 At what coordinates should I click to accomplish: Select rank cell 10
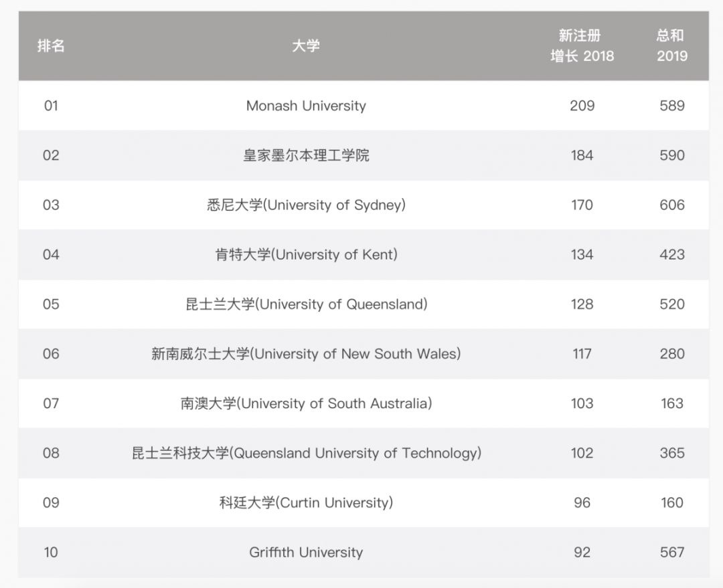coord(51,553)
